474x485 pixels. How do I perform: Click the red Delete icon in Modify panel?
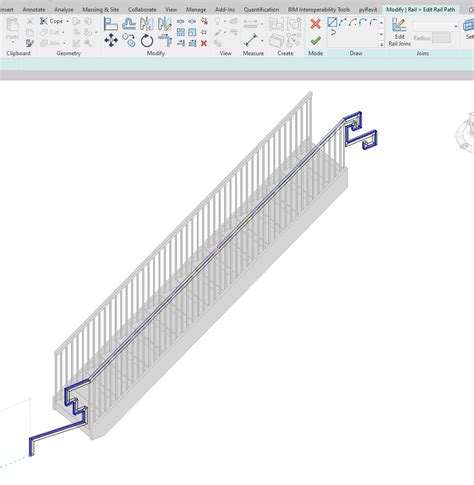pyautogui.click(x=204, y=43)
